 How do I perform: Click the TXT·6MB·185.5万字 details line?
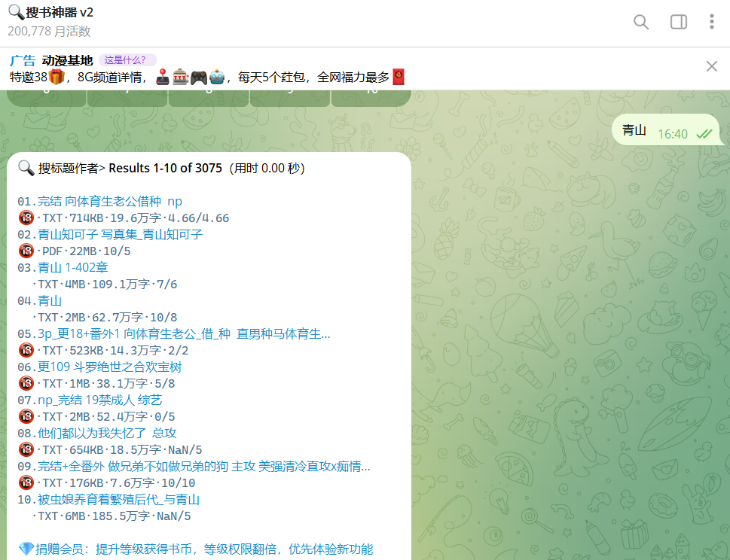pyautogui.click(x=111, y=516)
